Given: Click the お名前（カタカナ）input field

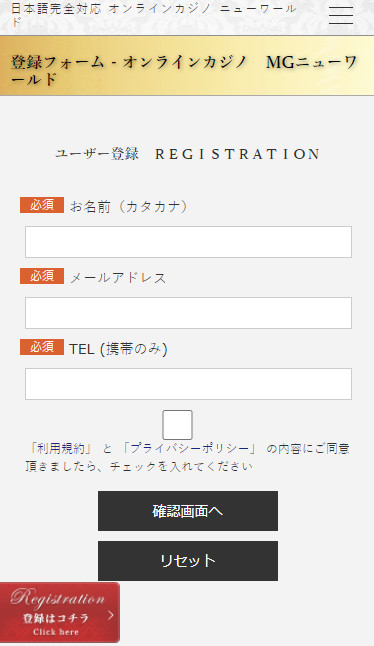Looking at the screenshot, I should pos(188,242).
